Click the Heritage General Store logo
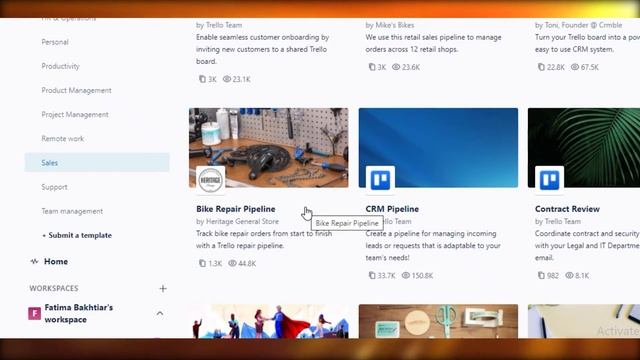The height and width of the screenshot is (360, 640). click(211, 180)
